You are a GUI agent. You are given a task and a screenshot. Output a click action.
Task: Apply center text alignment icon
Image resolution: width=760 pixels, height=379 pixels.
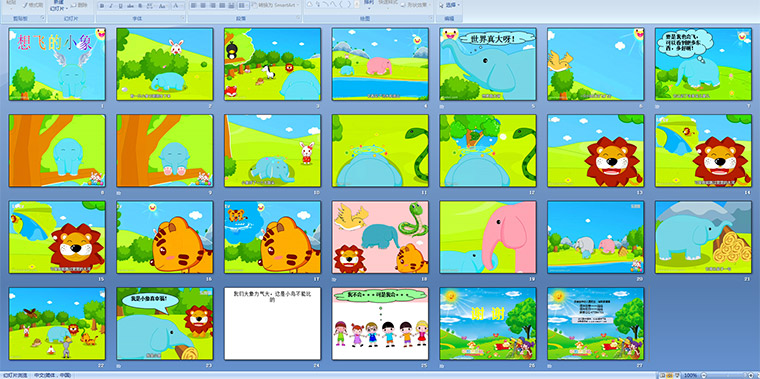click(203, 5)
